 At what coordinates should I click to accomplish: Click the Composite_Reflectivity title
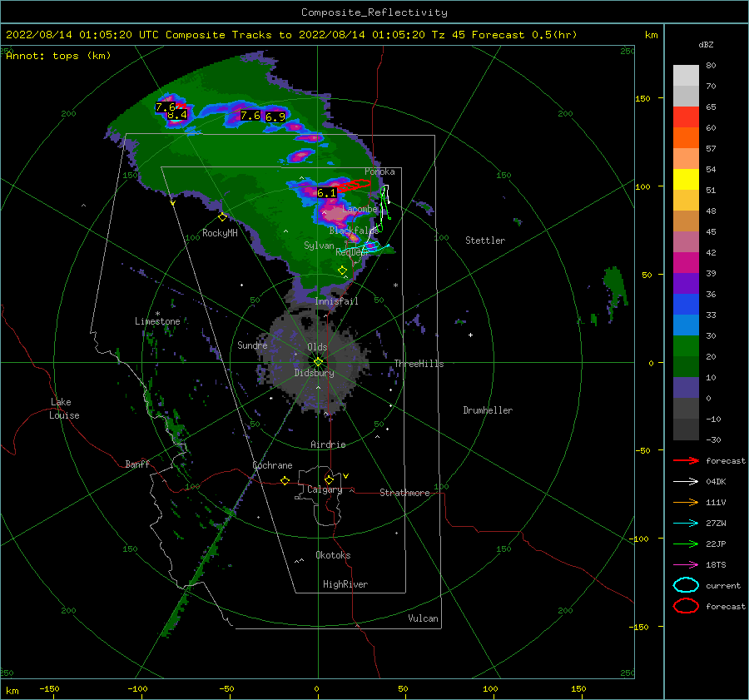[x=374, y=12]
